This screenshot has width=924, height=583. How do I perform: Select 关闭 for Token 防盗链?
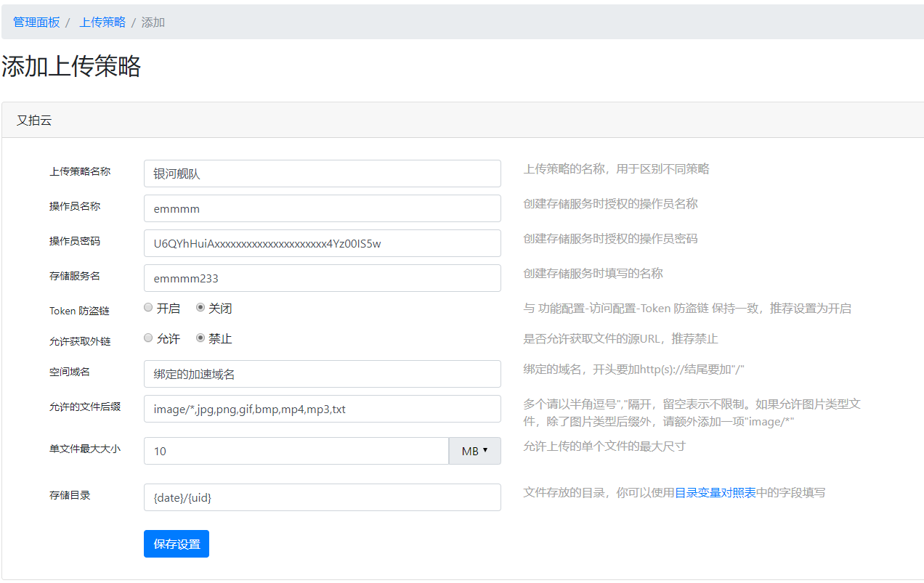(x=201, y=308)
